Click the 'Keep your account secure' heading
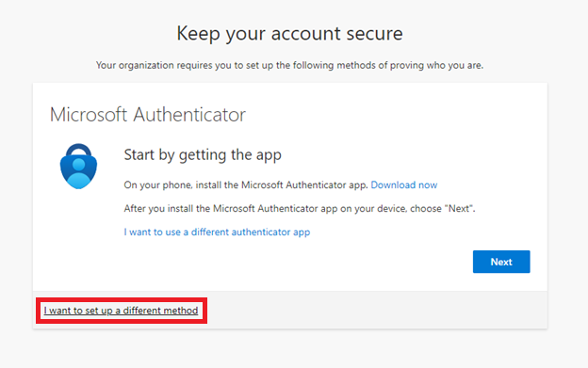Screen dimensions: 588x368 click(x=289, y=34)
